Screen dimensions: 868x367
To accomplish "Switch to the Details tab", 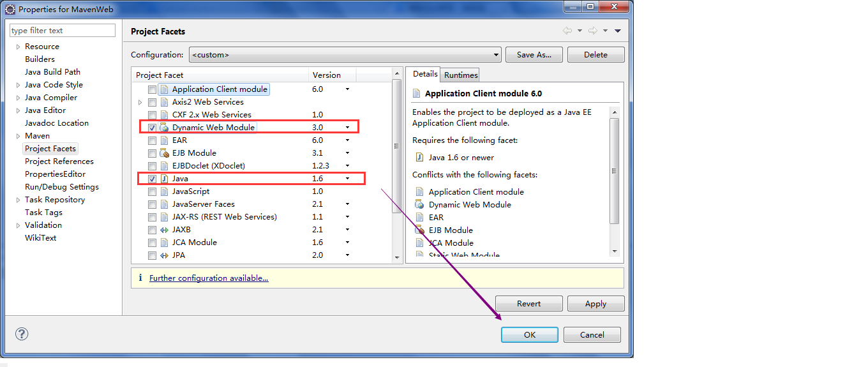I will (x=425, y=74).
